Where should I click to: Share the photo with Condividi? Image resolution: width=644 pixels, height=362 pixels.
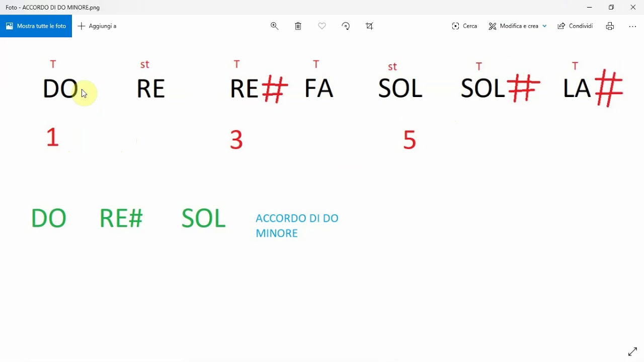click(575, 26)
